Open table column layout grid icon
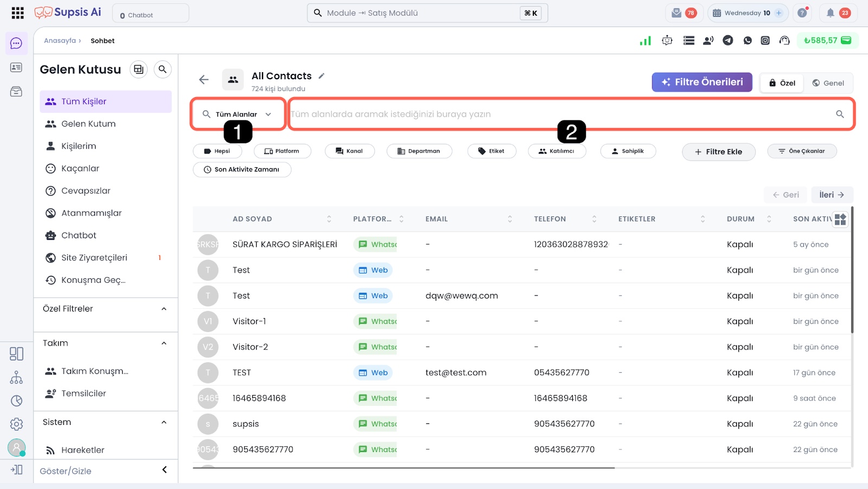 click(840, 219)
